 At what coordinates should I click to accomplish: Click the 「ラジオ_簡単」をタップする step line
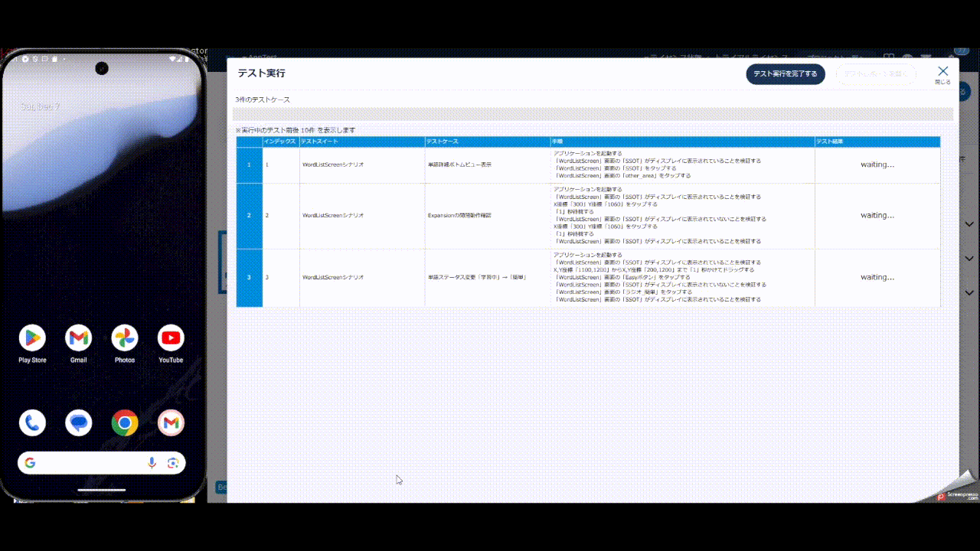coord(623,292)
